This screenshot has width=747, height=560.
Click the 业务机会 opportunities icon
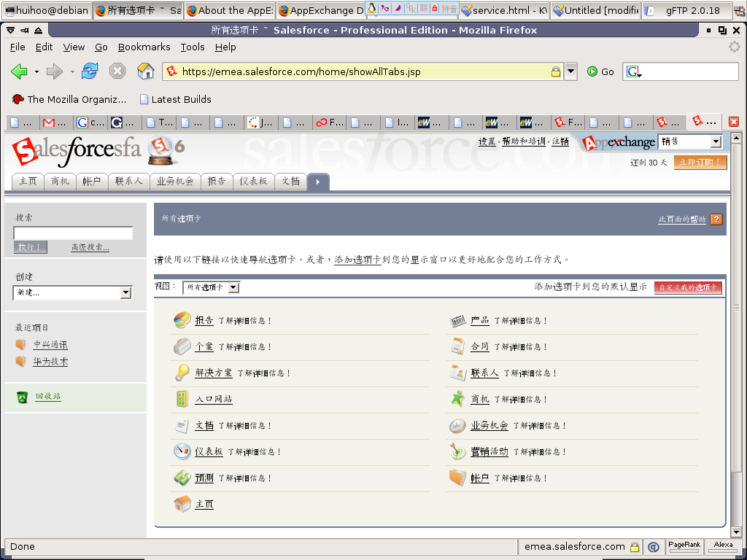458,425
